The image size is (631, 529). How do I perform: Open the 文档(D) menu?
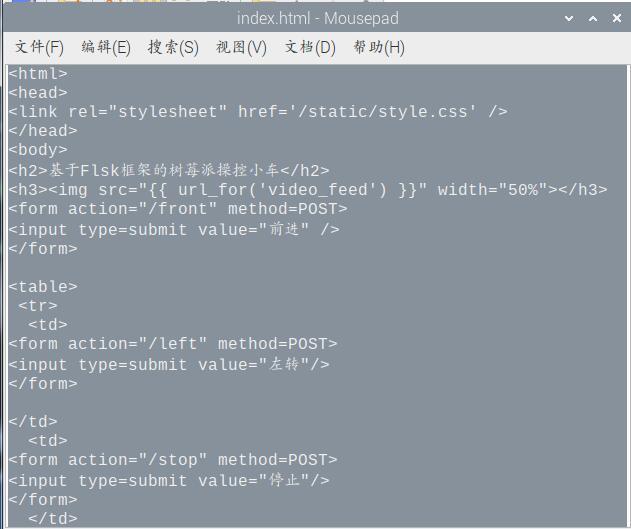(310, 47)
